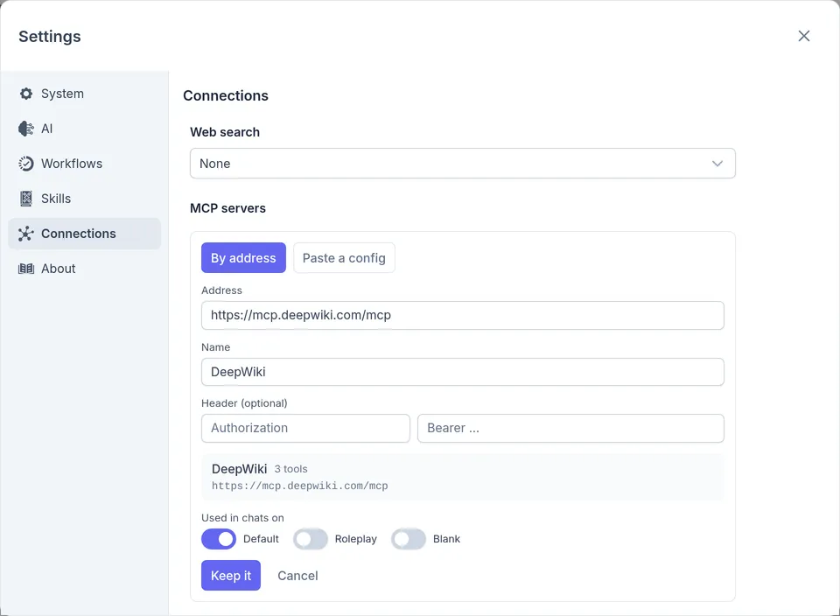Click the Cancel button

click(x=297, y=576)
